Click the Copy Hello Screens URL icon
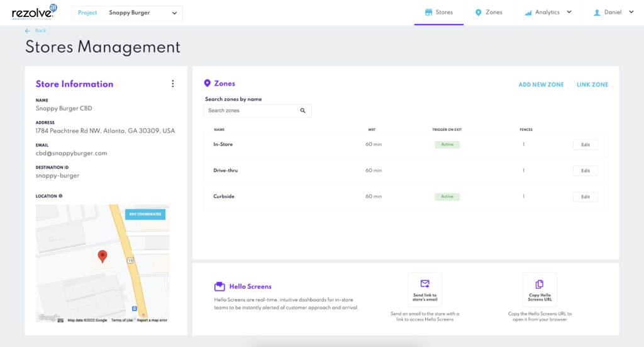 click(x=539, y=284)
